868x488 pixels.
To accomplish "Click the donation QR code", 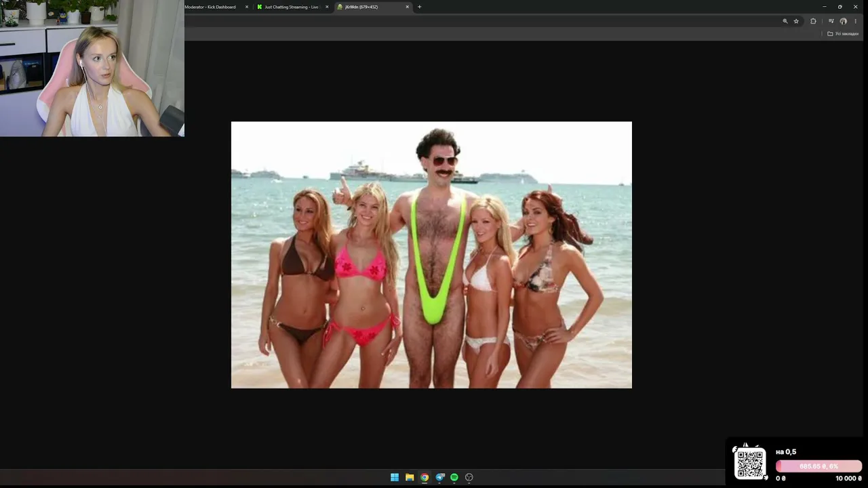I will pyautogui.click(x=750, y=464).
